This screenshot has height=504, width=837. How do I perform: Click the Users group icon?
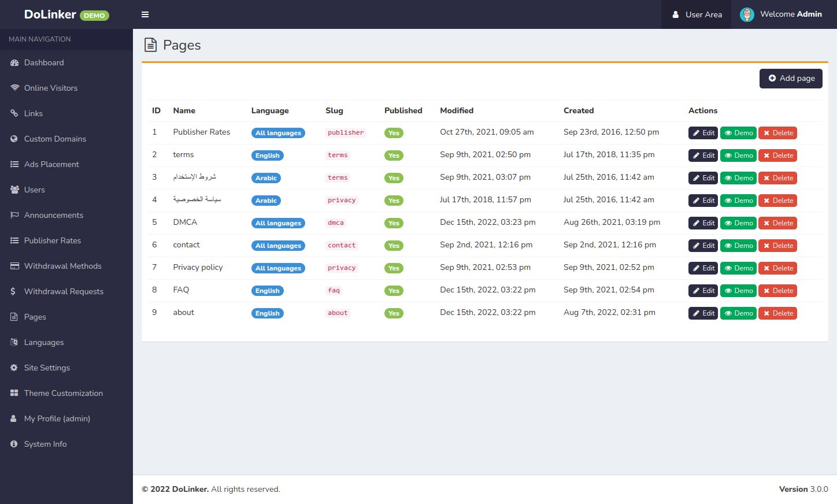pyautogui.click(x=14, y=190)
